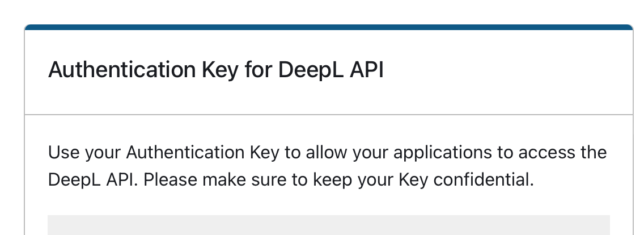The height and width of the screenshot is (235, 644).
Task: Click the word 'Use' starting the paragraph
Action: (x=63, y=152)
